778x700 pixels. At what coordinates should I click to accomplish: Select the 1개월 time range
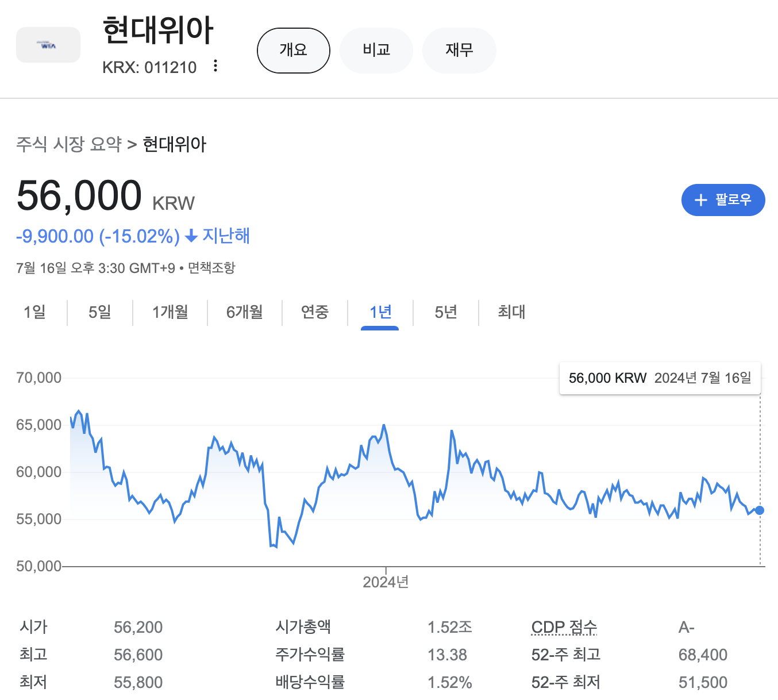point(170,312)
